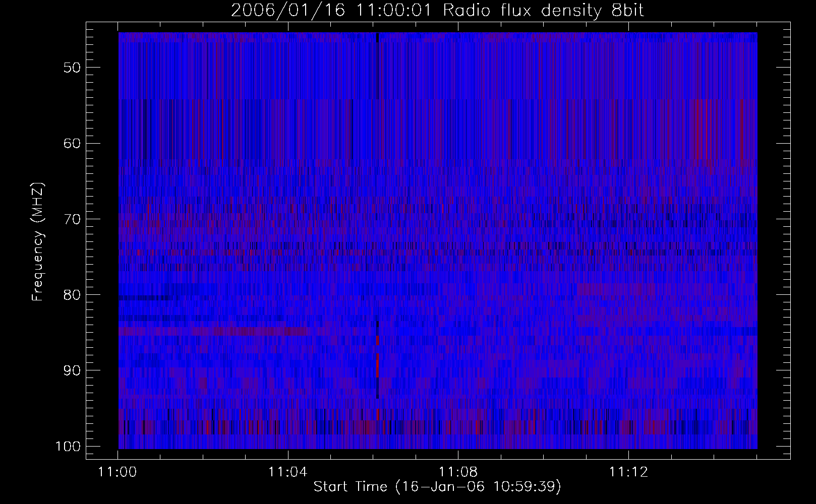The image size is (816, 504).
Task: Click the plot title '2006/01/16 11:00:01 Radio flux density 8bit'
Action: 438,10
